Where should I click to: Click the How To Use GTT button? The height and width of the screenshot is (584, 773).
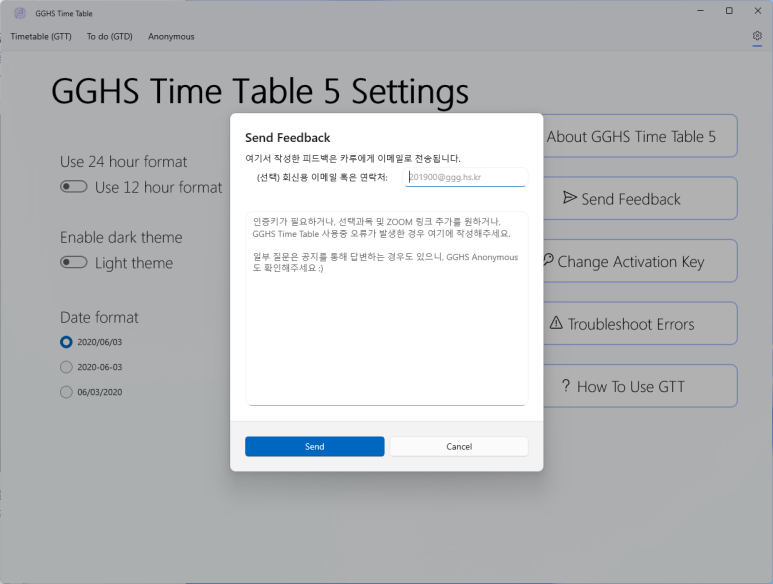[x=640, y=386]
